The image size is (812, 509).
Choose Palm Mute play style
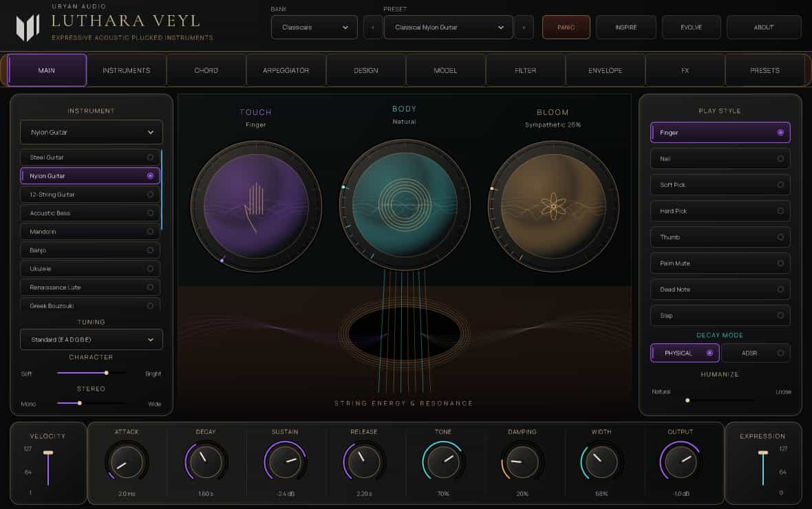[x=720, y=263]
